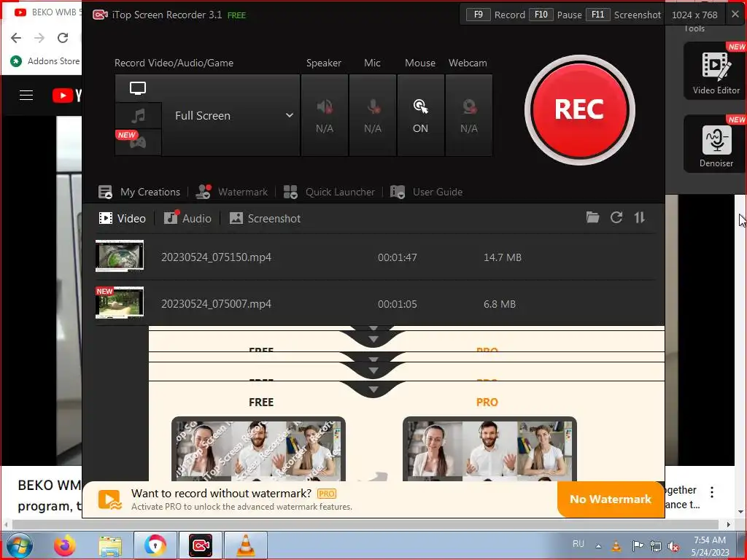This screenshot has height=560, width=747.
Task: Click the YouTube logo in browser
Action: click(x=66, y=96)
